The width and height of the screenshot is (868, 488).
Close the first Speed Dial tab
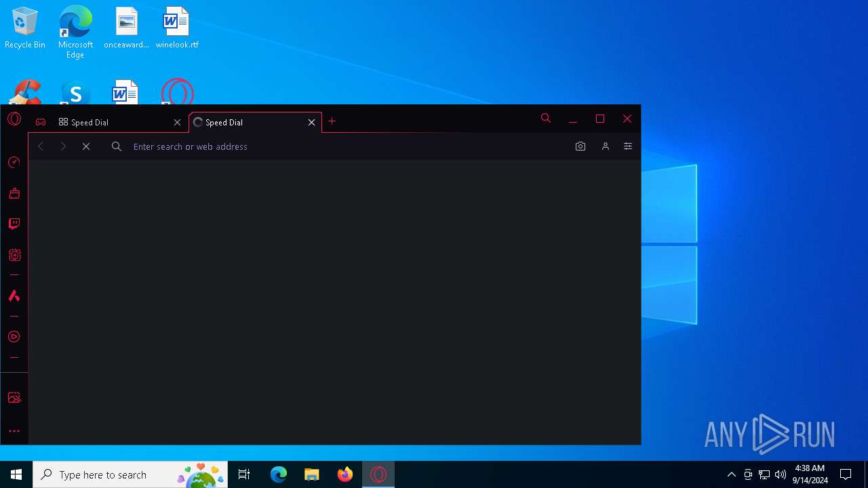tap(177, 122)
